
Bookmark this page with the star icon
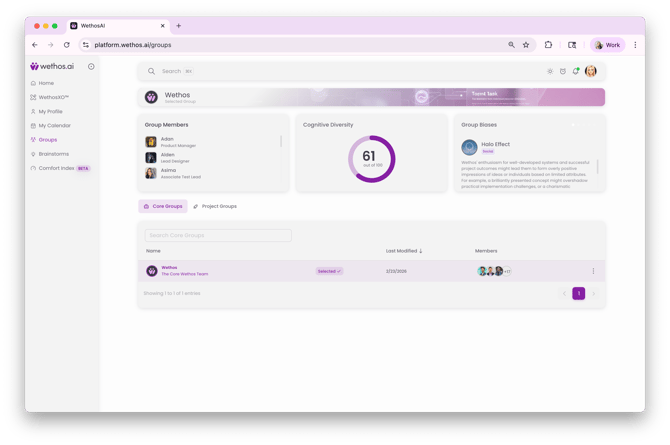pos(526,45)
